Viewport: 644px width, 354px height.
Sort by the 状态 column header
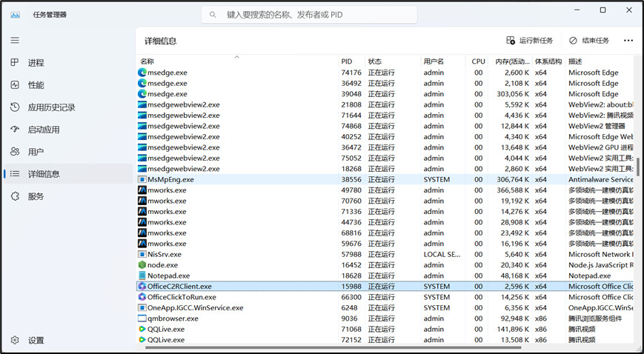coord(393,61)
